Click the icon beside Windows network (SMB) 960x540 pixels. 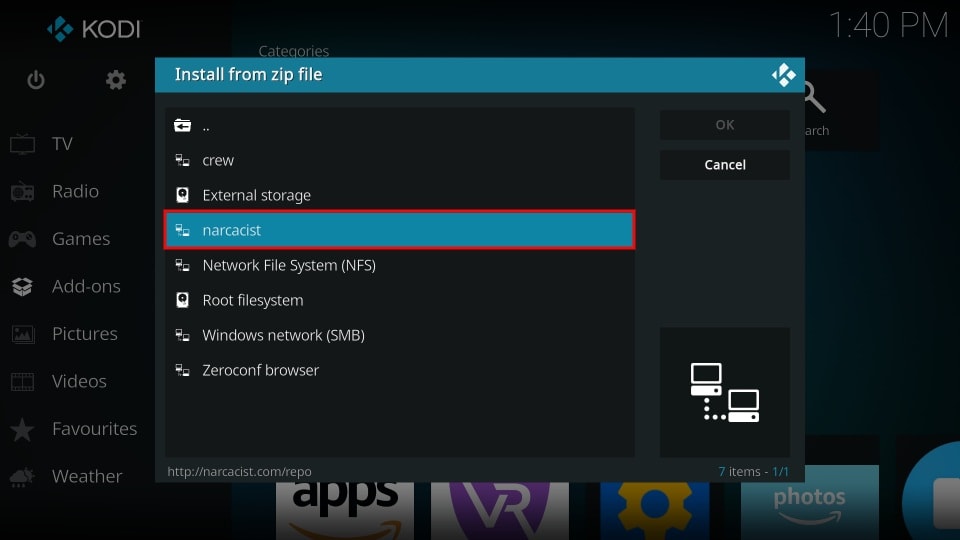pos(182,335)
